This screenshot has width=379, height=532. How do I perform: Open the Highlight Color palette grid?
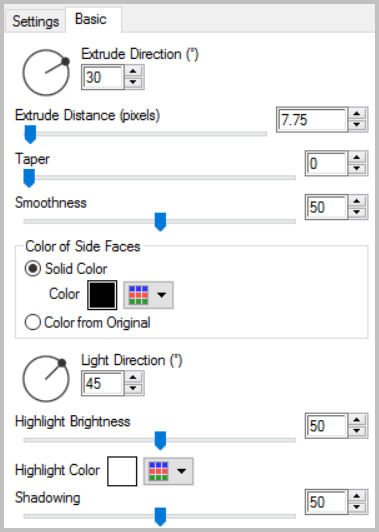coord(158,471)
